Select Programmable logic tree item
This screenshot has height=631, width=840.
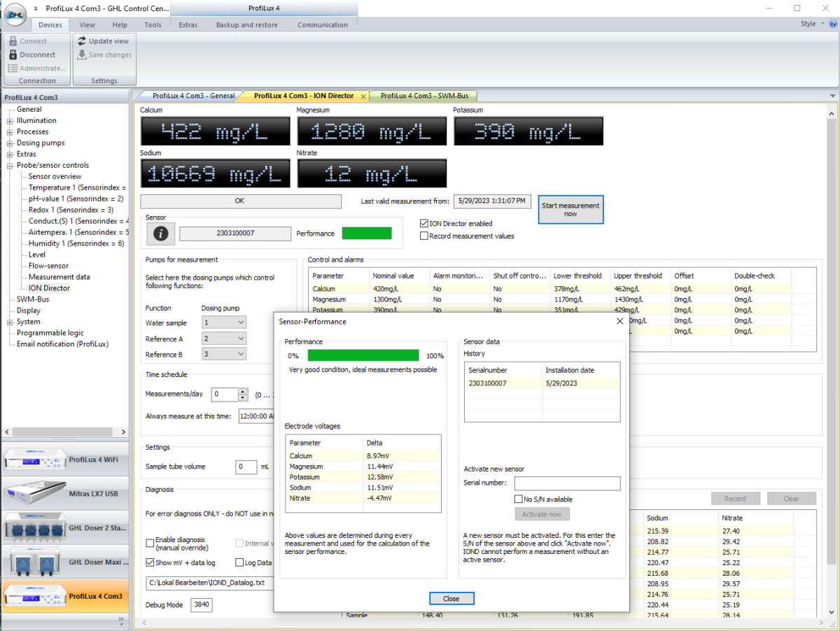[50, 334]
